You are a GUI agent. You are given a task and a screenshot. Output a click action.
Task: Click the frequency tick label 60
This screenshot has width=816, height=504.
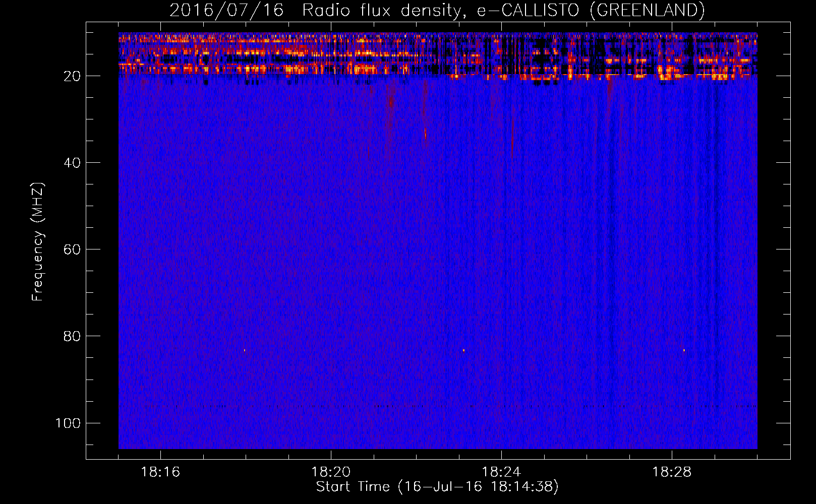pos(72,249)
